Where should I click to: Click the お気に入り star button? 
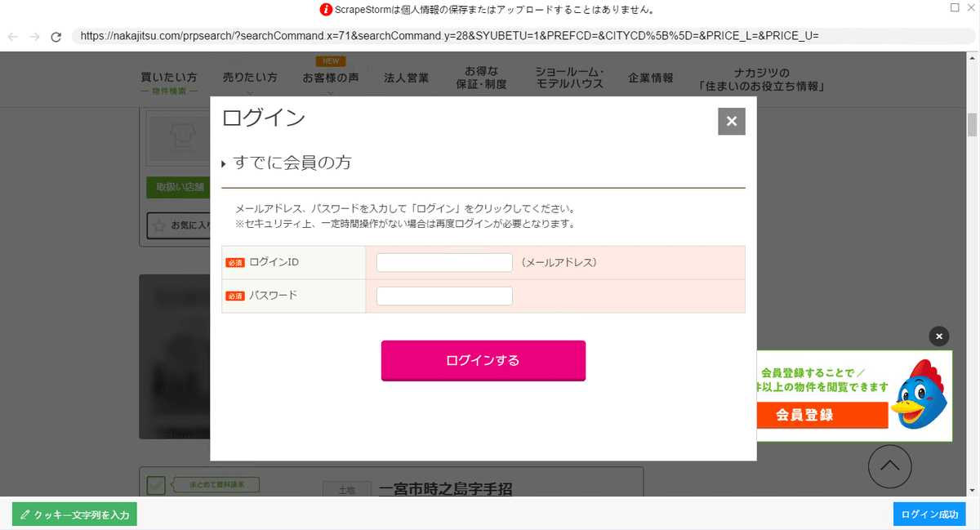[x=179, y=225]
